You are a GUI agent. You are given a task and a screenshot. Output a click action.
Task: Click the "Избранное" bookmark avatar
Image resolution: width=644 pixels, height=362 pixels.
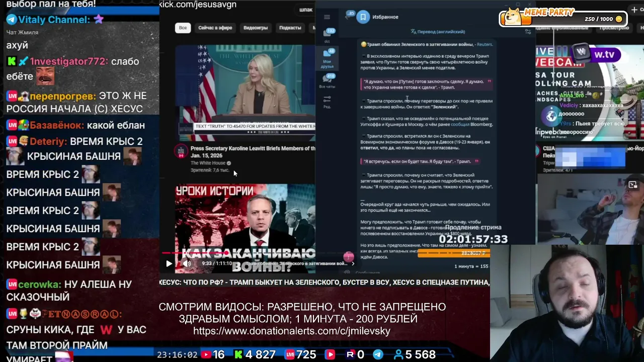click(363, 17)
